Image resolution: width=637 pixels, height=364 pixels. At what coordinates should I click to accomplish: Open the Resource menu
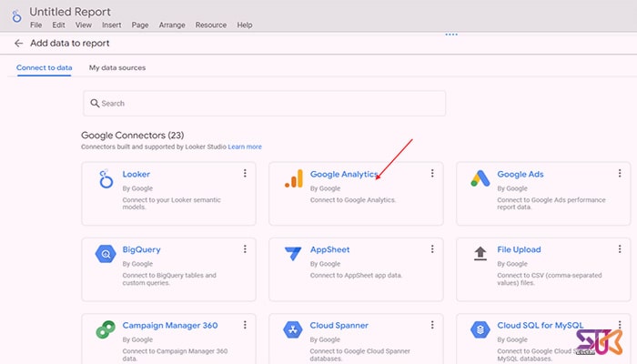pos(211,25)
